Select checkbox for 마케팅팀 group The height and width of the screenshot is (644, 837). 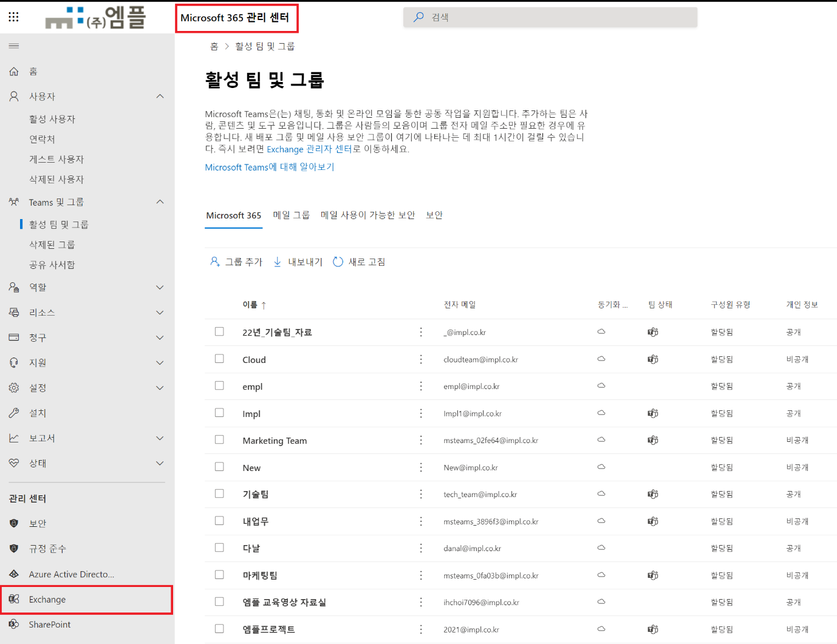click(x=219, y=575)
